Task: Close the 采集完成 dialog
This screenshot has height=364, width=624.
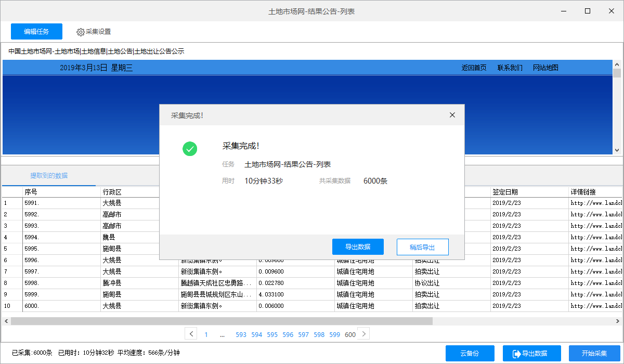Action: (x=452, y=115)
